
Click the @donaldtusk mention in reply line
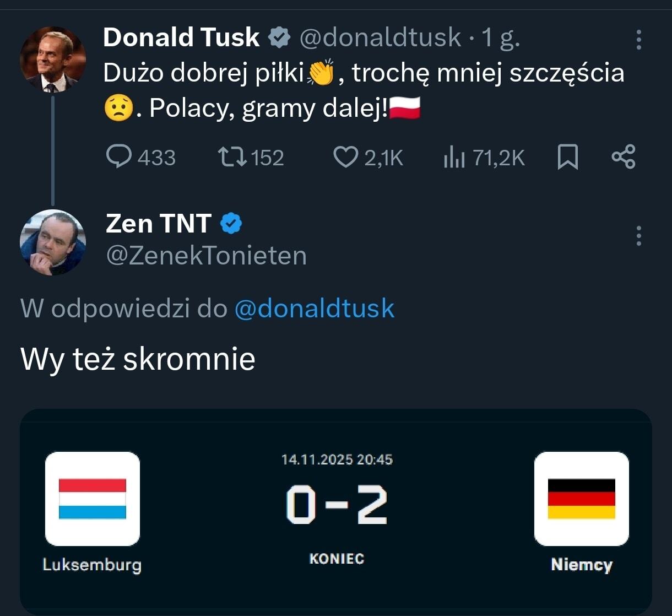[x=315, y=308]
